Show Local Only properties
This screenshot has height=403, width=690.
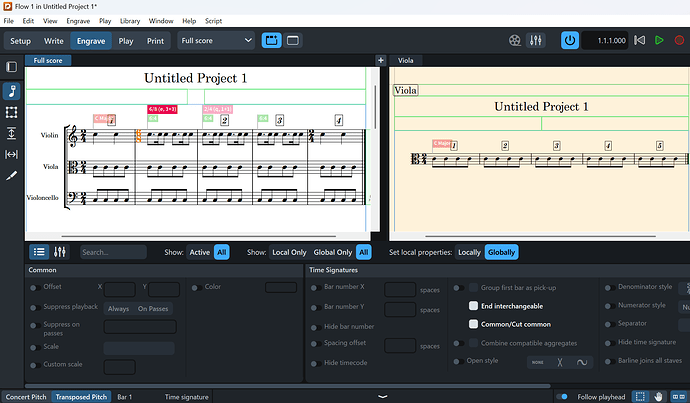[289, 252]
